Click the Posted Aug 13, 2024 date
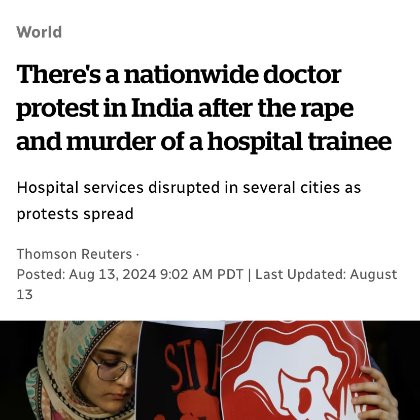This screenshot has width=420, height=420. 86,275
